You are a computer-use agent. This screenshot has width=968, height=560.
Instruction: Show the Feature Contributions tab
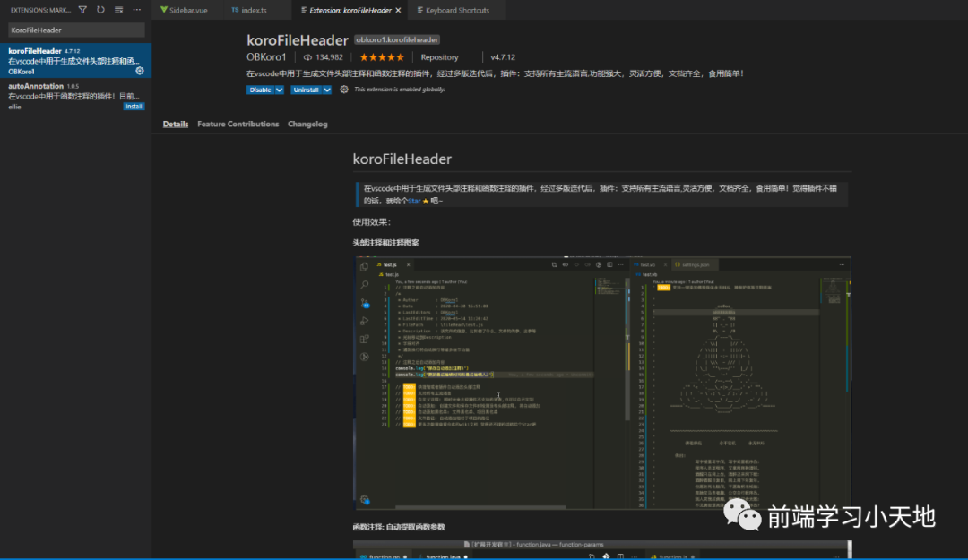(238, 124)
